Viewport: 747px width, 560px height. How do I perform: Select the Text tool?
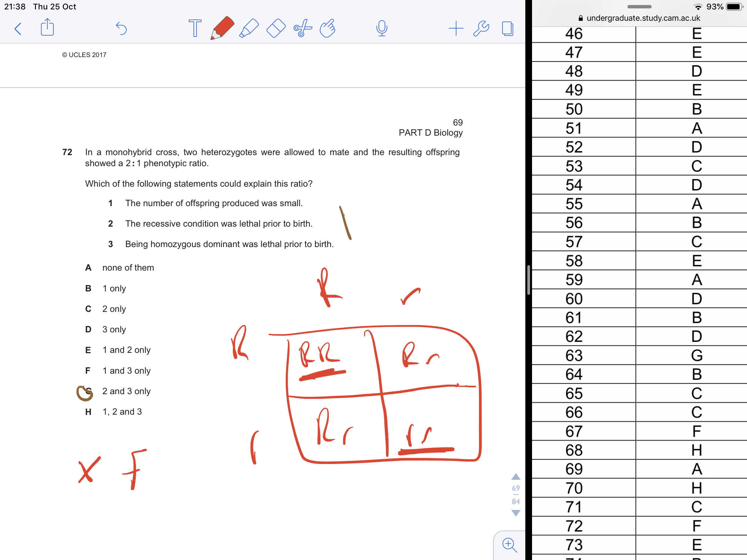(195, 28)
